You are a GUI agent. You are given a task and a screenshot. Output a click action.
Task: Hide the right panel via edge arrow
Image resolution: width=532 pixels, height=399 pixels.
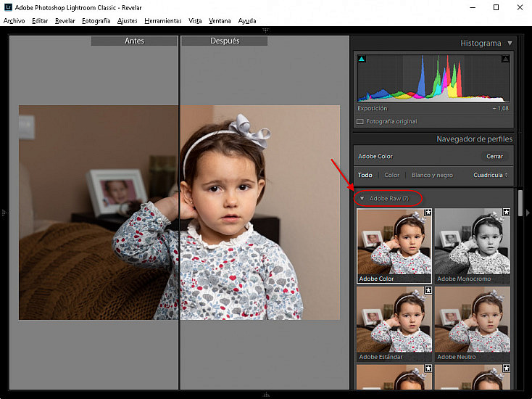[x=528, y=213]
